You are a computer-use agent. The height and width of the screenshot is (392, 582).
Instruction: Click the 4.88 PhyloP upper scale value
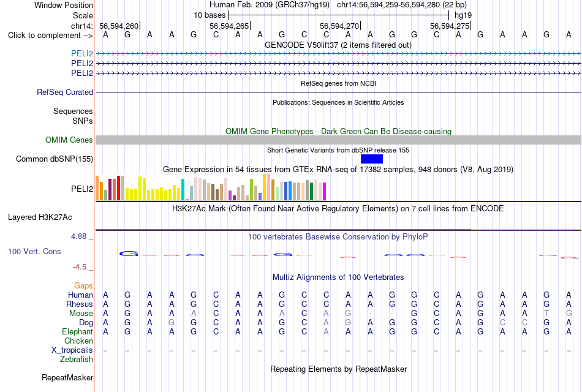[x=78, y=236]
